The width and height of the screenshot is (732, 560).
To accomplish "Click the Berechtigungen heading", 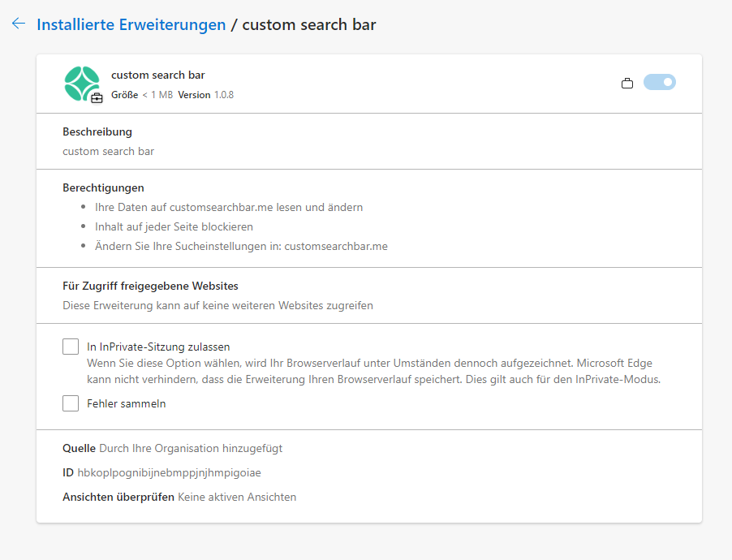I will pos(103,187).
